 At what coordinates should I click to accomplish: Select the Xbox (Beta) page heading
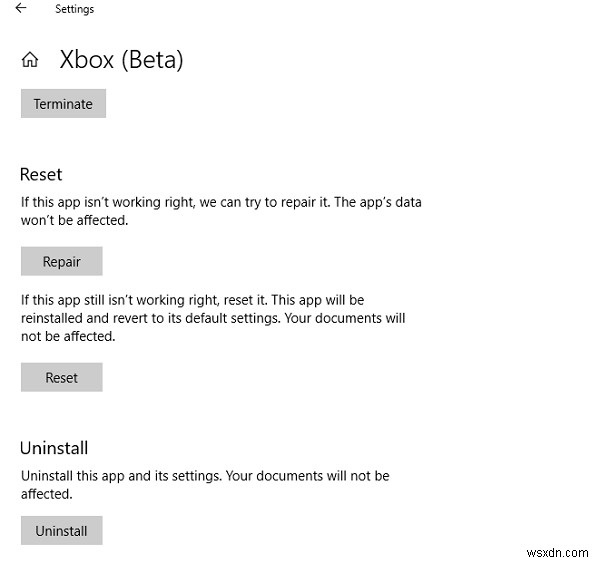click(x=121, y=59)
